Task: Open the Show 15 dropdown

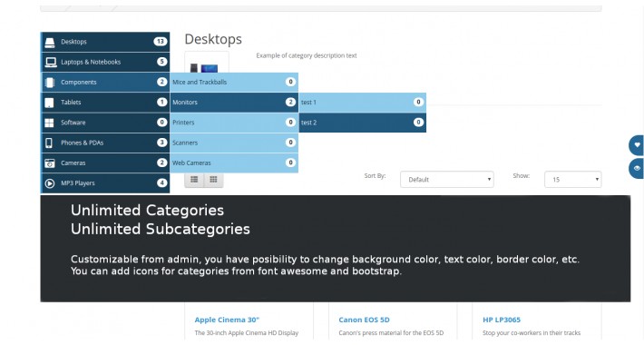Action: 573,179
